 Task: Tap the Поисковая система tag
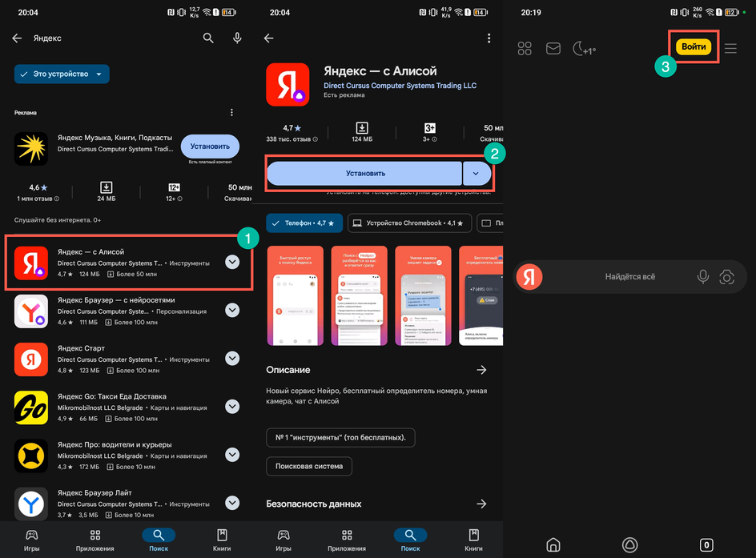(x=309, y=467)
